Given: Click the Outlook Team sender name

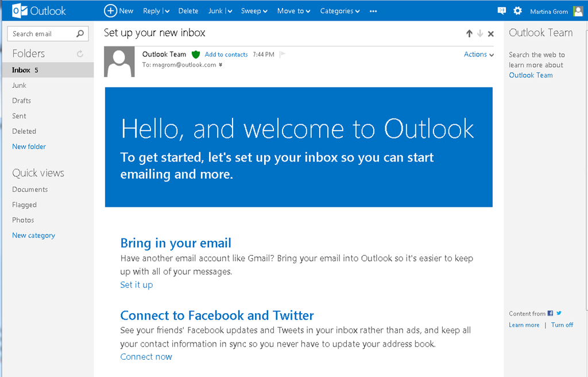Looking at the screenshot, I should pos(164,55).
